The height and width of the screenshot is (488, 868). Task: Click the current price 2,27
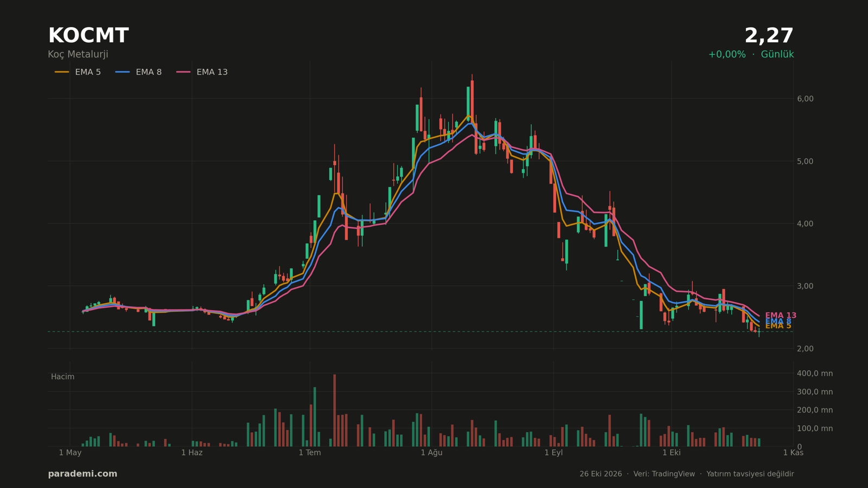tap(769, 36)
